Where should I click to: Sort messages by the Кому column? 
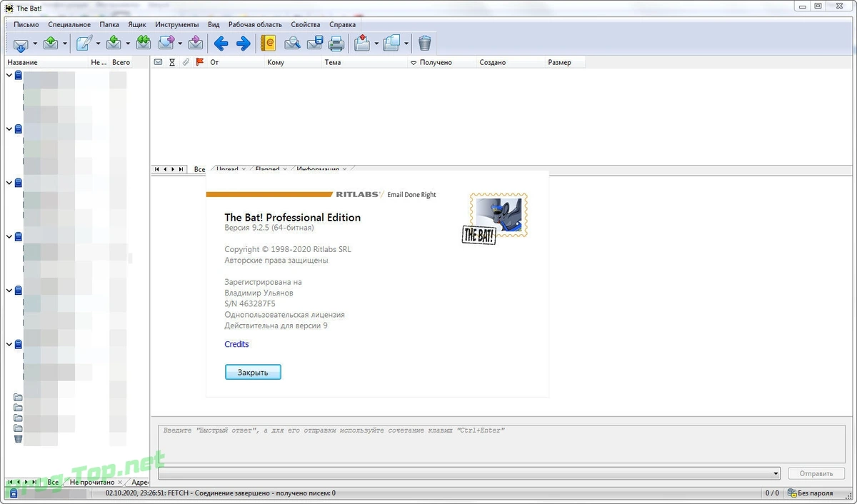tap(293, 62)
